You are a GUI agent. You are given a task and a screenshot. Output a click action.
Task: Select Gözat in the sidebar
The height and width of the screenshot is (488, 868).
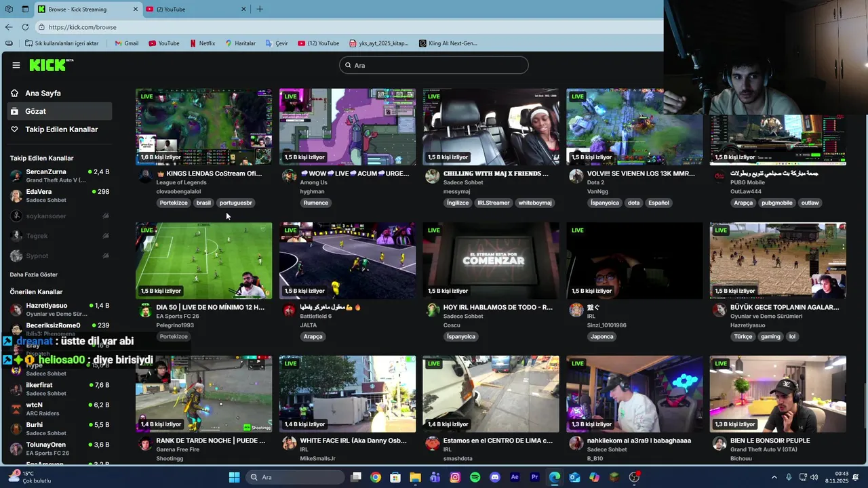60,111
